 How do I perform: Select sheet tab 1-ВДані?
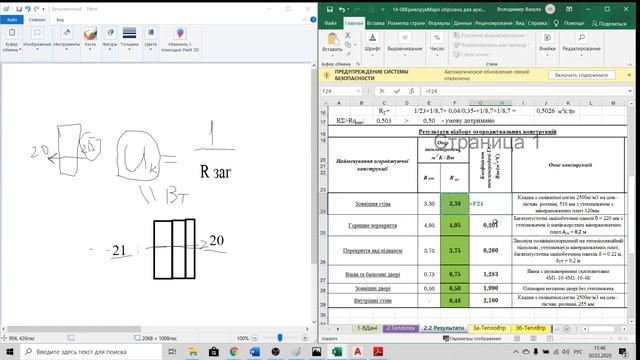tap(367, 328)
